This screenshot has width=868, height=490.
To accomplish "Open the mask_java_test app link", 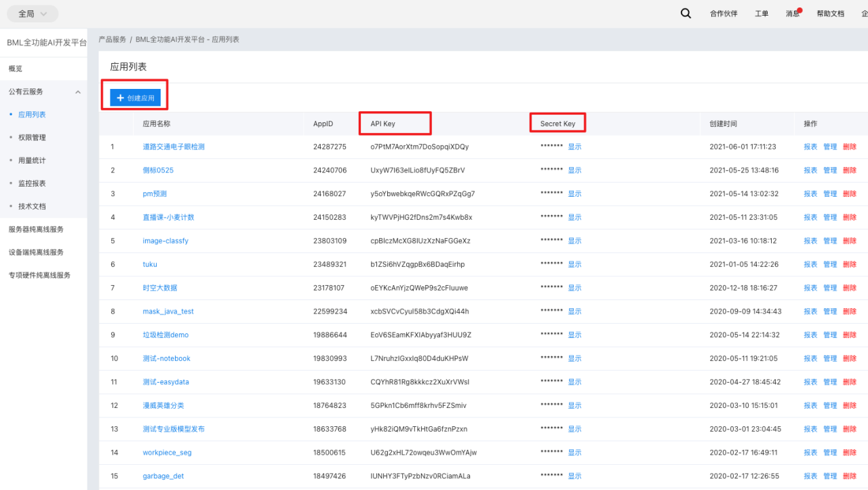I will coord(168,312).
